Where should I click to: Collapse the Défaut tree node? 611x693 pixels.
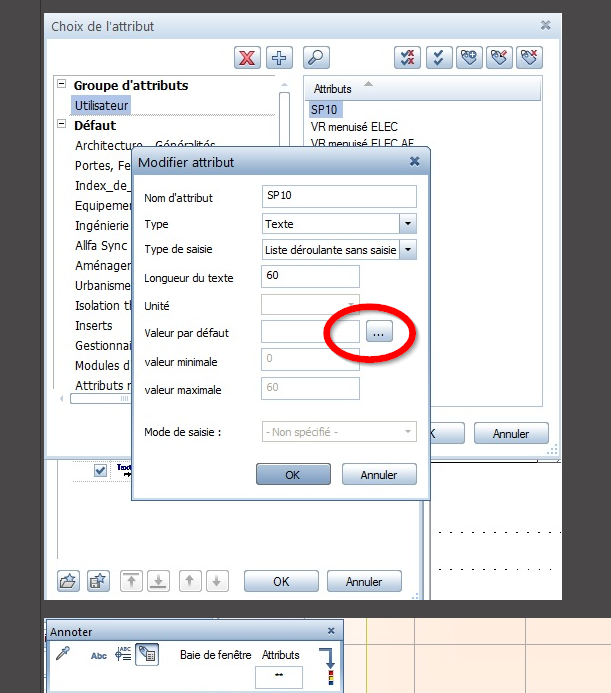click(x=62, y=124)
